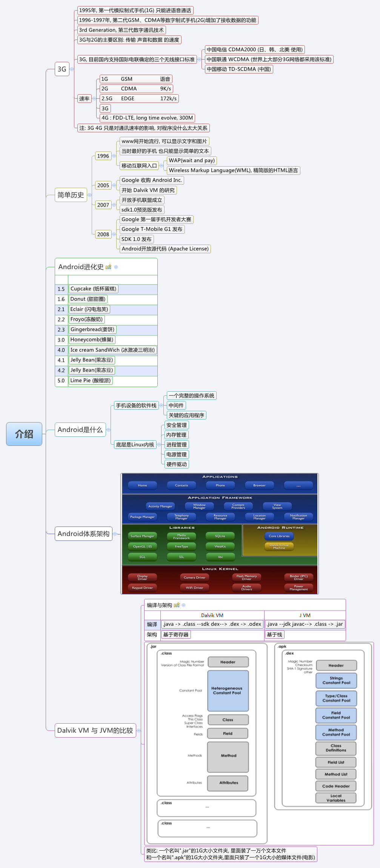
Task: Collapse the Android体系架构 branch toggle
Action: click(115, 534)
